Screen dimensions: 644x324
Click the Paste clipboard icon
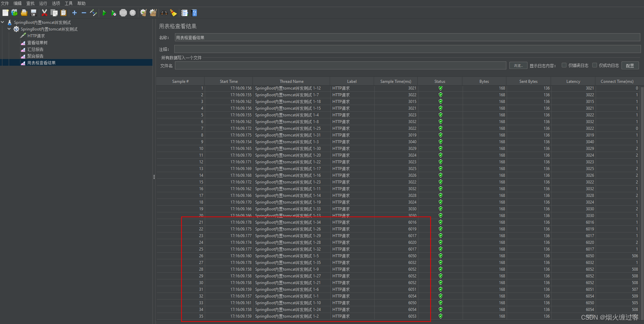63,13
